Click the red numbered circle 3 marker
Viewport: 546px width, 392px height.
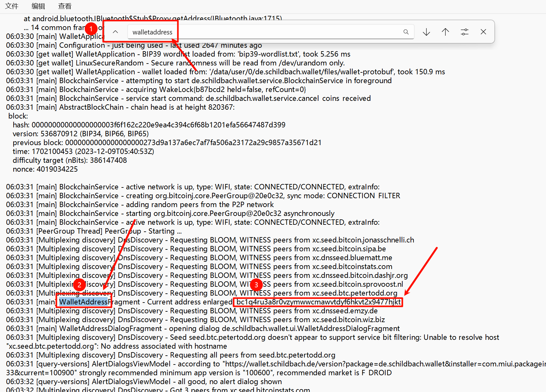256,285
